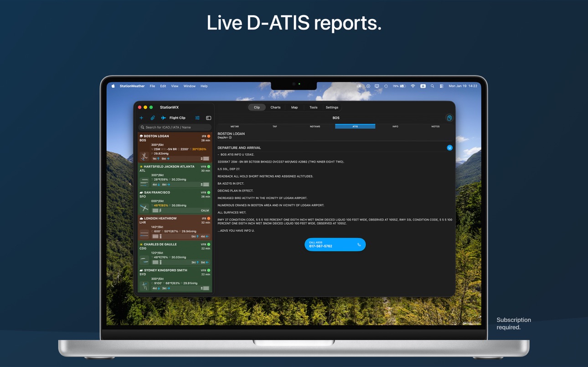
Task: Click the Wi-Fi menu bar icon
Action: click(x=413, y=86)
